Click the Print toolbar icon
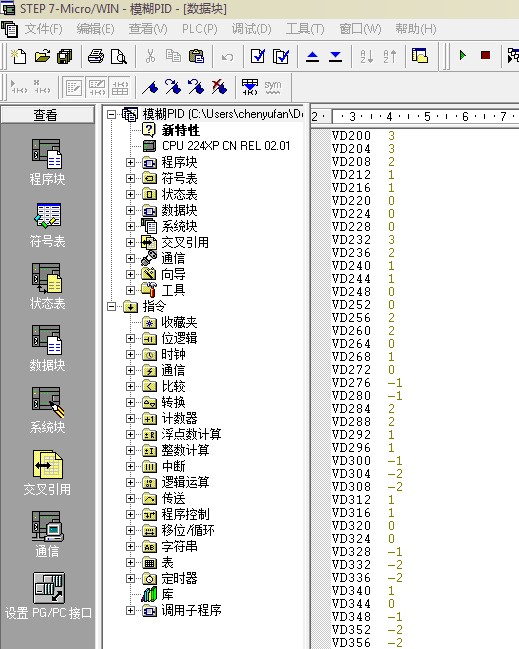Image resolution: width=519 pixels, height=649 pixels. (x=96, y=56)
